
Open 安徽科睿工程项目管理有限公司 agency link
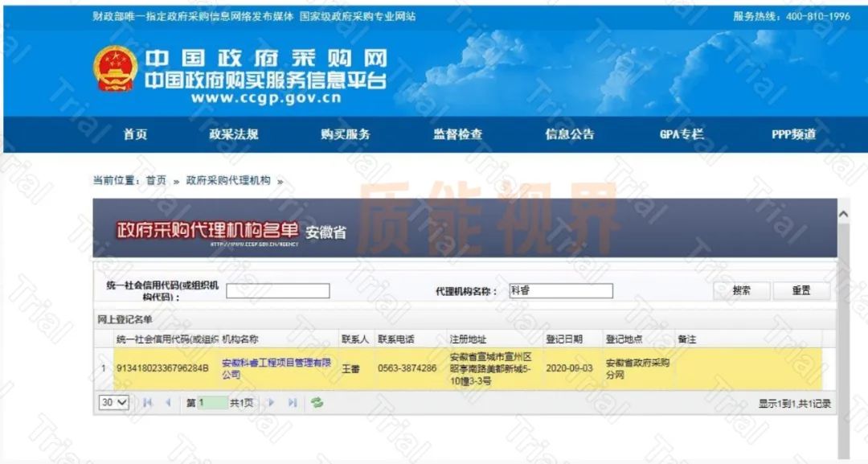(x=276, y=368)
